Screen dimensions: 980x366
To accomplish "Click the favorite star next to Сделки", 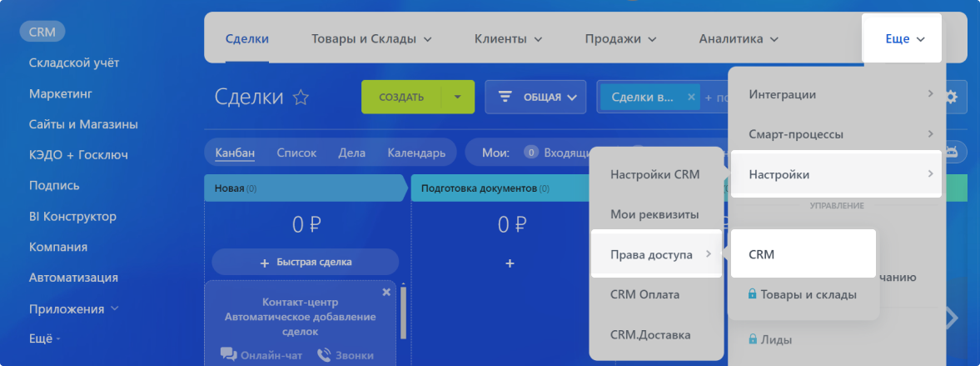I will [x=301, y=98].
